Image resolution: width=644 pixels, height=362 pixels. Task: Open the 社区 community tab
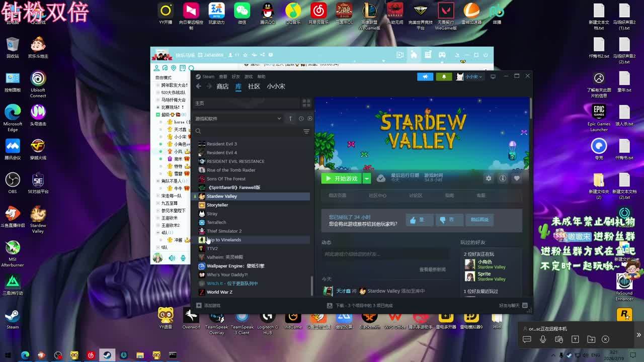point(254,86)
